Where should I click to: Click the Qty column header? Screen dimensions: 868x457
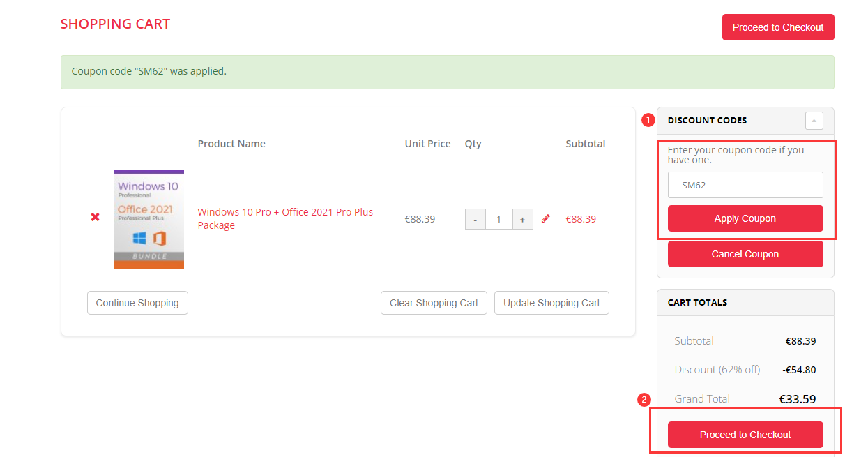pos(473,144)
